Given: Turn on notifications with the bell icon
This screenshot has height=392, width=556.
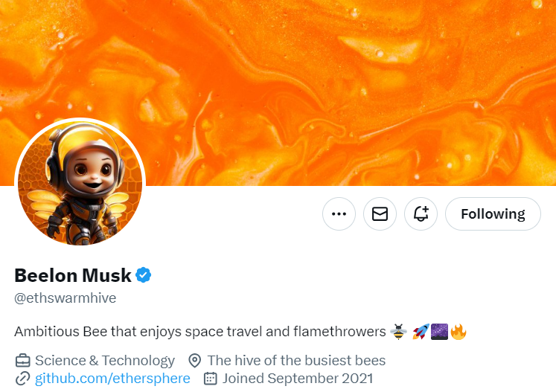Looking at the screenshot, I should (421, 214).
